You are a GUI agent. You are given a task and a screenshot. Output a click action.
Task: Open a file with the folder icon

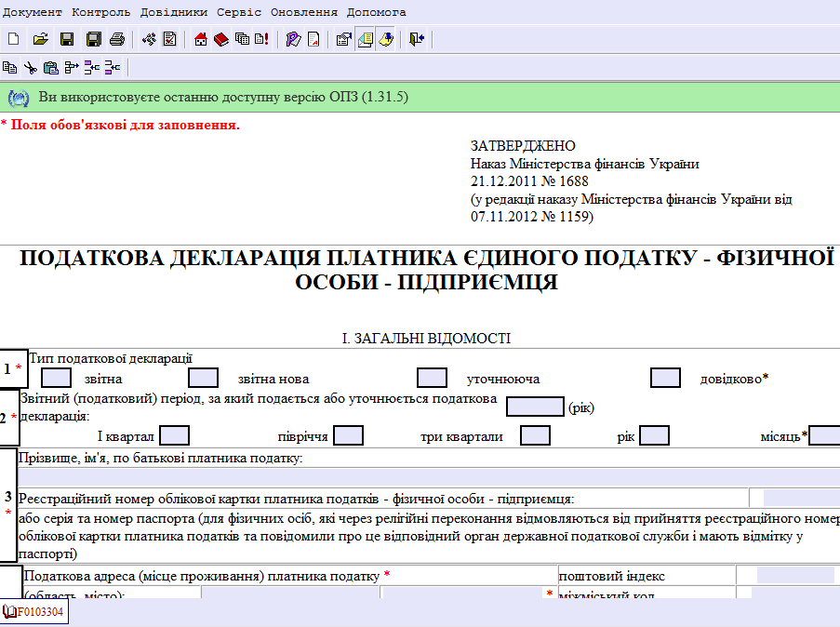tap(40, 39)
